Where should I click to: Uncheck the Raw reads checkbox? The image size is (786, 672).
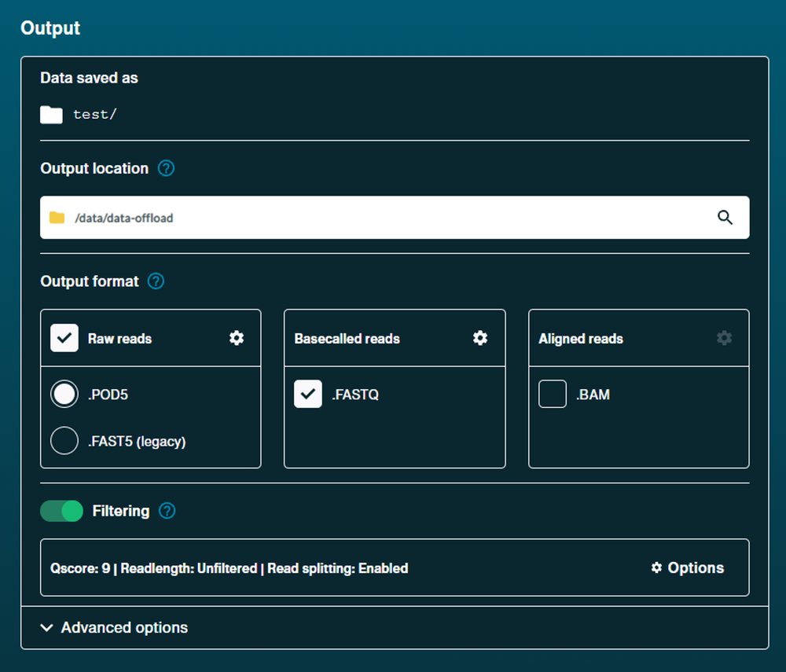(x=64, y=338)
